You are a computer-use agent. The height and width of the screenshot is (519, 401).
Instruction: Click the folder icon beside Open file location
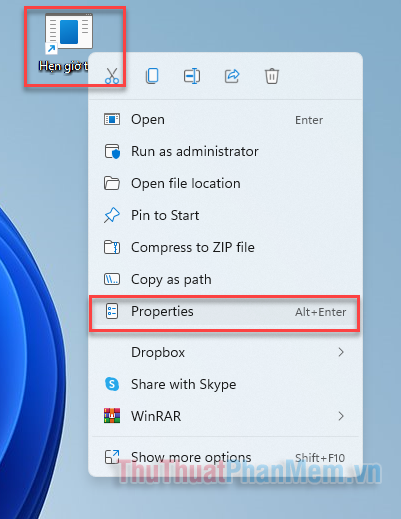point(112,183)
